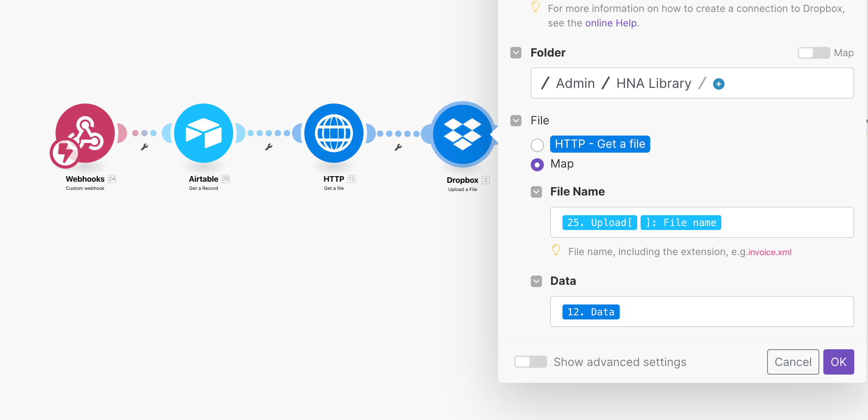Click the ']: File name' mapped token

click(681, 223)
